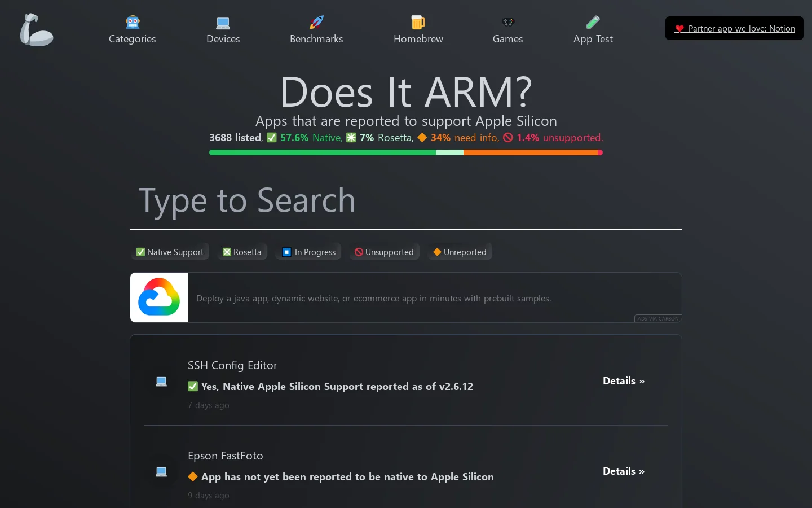Image resolution: width=812 pixels, height=508 pixels.
Task: Open the Devices menu label
Action: 223,39
